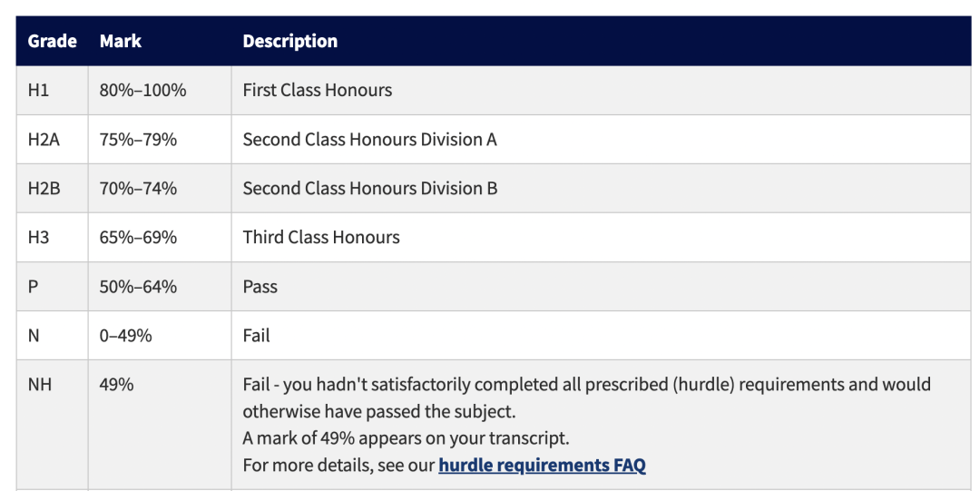
Task: Click the 0–49% mark cell
Action: tap(160, 335)
